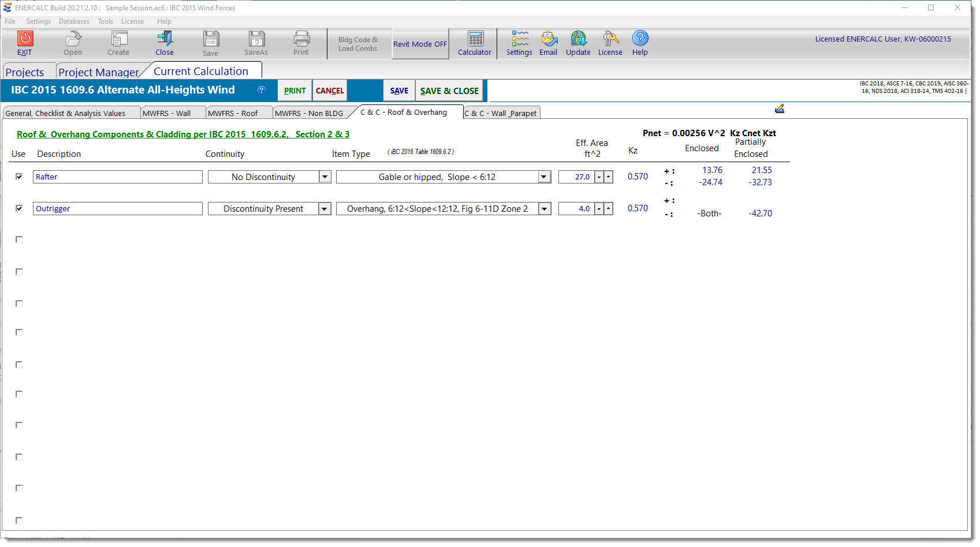Click the Email toolbar icon
The height and width of the screenshot is (547, 980).
pos(548,39)
